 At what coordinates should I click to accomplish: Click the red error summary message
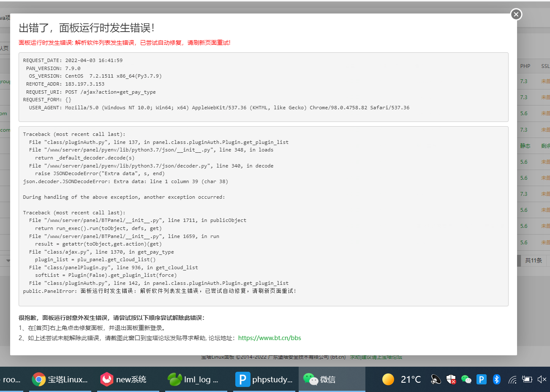[125, 43]
